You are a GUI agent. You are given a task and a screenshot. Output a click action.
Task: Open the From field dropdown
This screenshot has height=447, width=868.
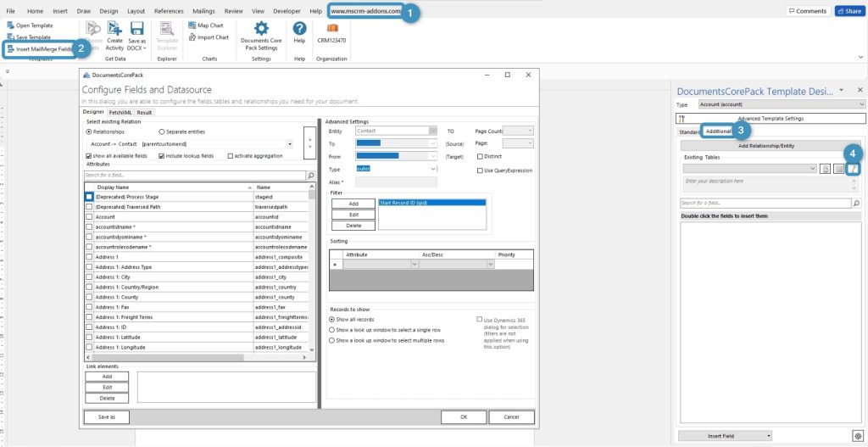click(432, 156)
